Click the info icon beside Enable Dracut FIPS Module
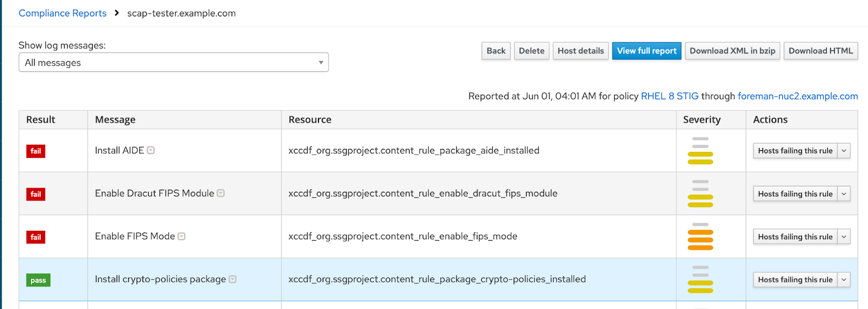The width and height of the screenshot is (868, 309). tap(221, 194)
